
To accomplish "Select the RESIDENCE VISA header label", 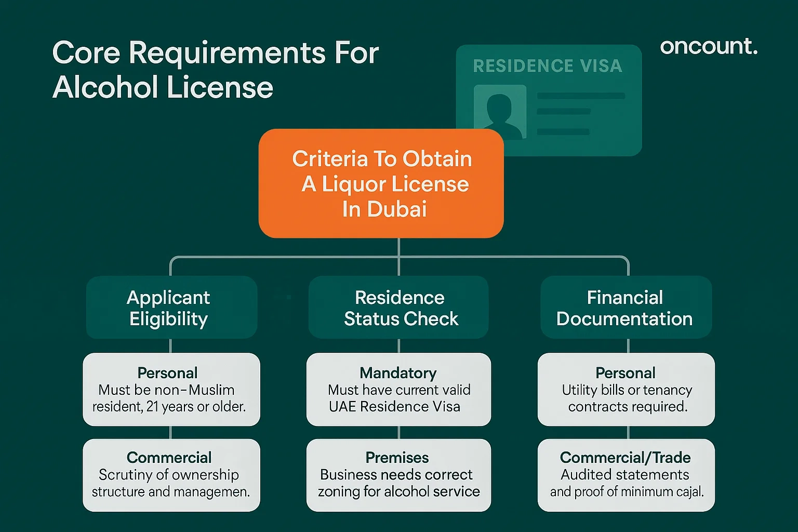I will point(548,66).
